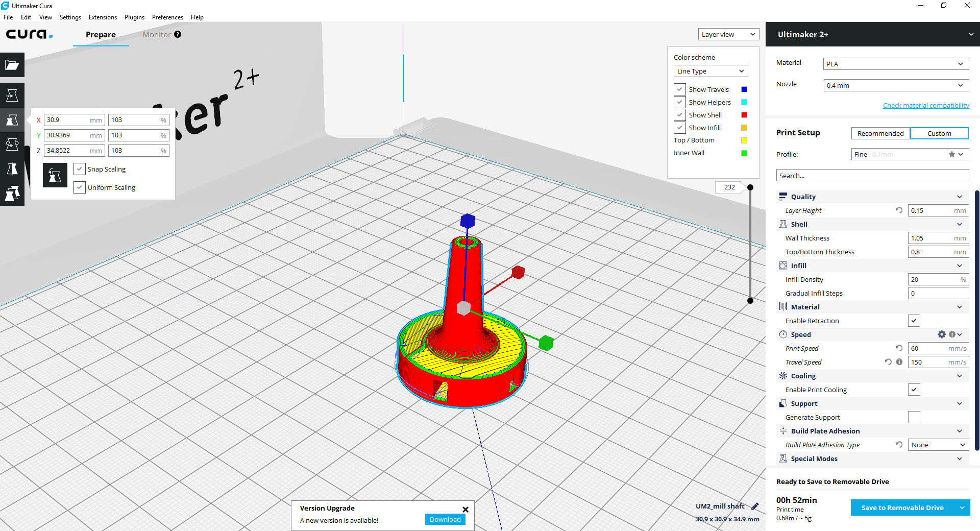Open the Nozzle 0.4 mm dropdown
Screen dimensions: 980x531
tap(896, 85)
